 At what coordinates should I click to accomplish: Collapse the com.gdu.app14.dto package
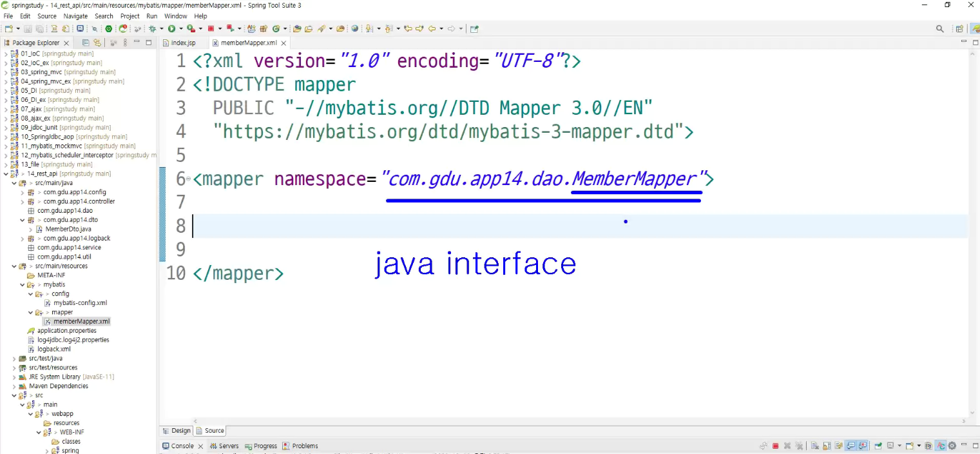23,220
